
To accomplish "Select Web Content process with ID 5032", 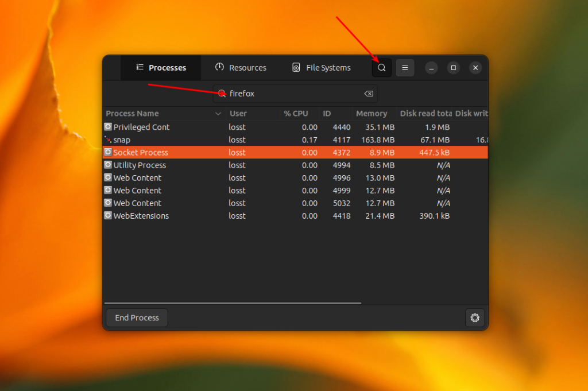I will [x=295, y=203].
